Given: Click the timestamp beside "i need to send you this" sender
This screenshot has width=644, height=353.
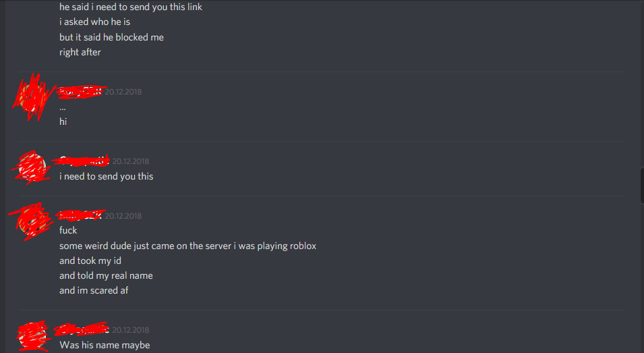Looking at the screenshot, I should [131, 161].
